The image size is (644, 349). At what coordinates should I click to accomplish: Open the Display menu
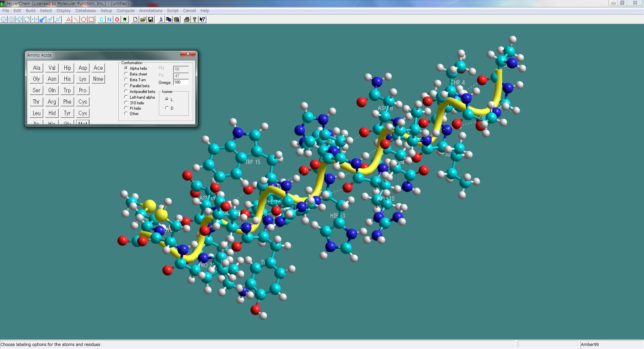coord(64,11)
